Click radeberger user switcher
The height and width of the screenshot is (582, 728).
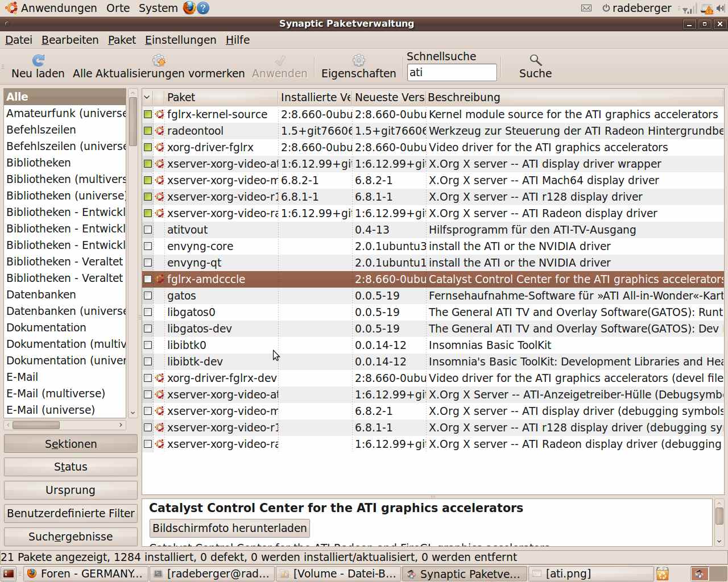click(637, 8)
